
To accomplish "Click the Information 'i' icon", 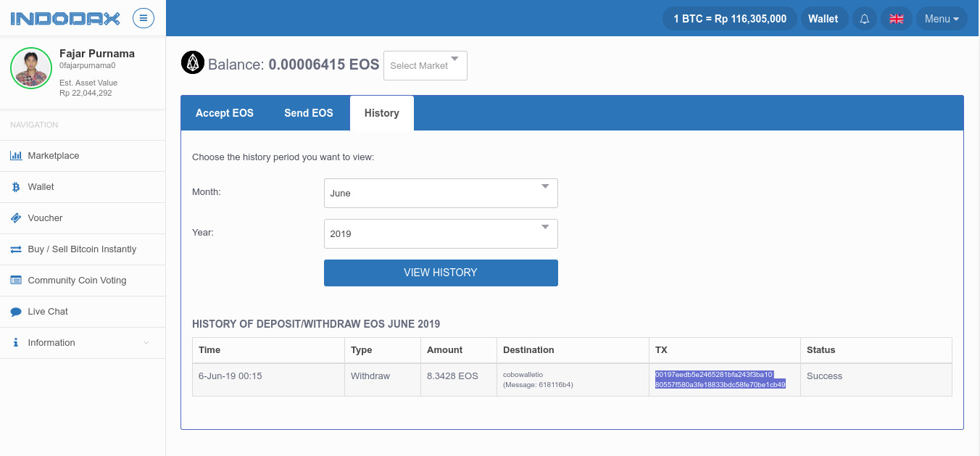I will [x=16, y=343].
